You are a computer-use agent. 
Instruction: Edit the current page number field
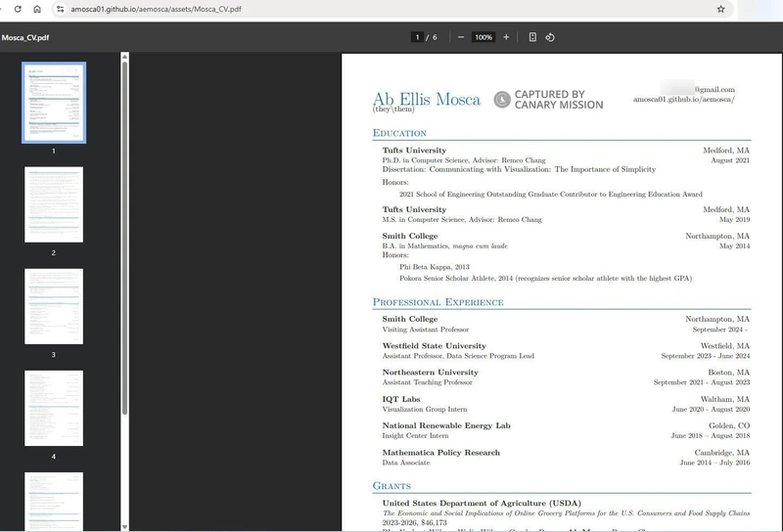tap(417, 37)
